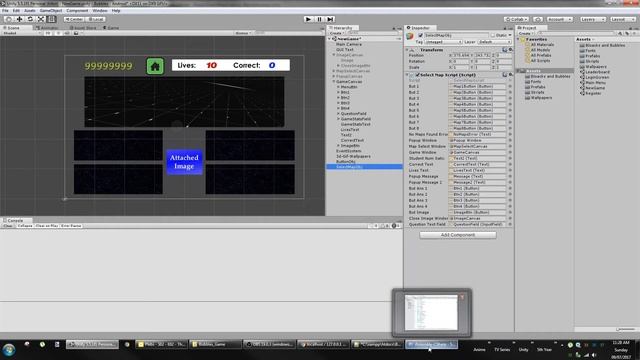Open Transform component gear settings
The image size is (640, 360).
coord(511,50)
